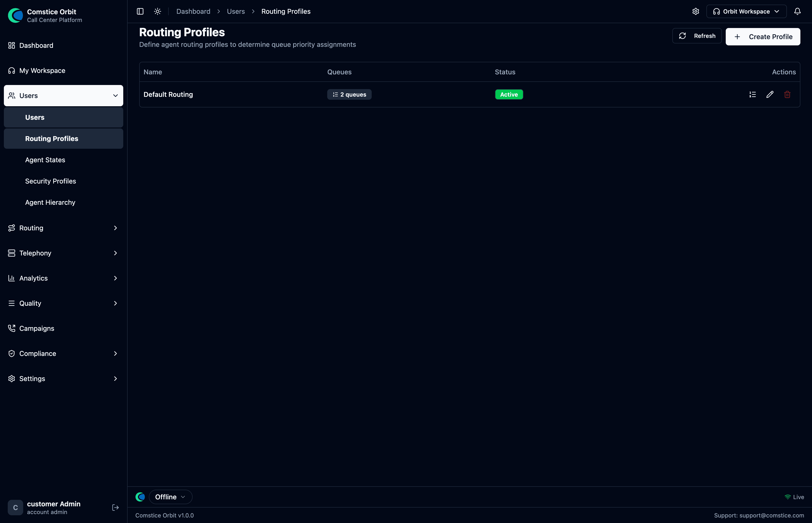Edit Default Routing with pencil icon
812x523 pixels.
click(x=770, y=94)
